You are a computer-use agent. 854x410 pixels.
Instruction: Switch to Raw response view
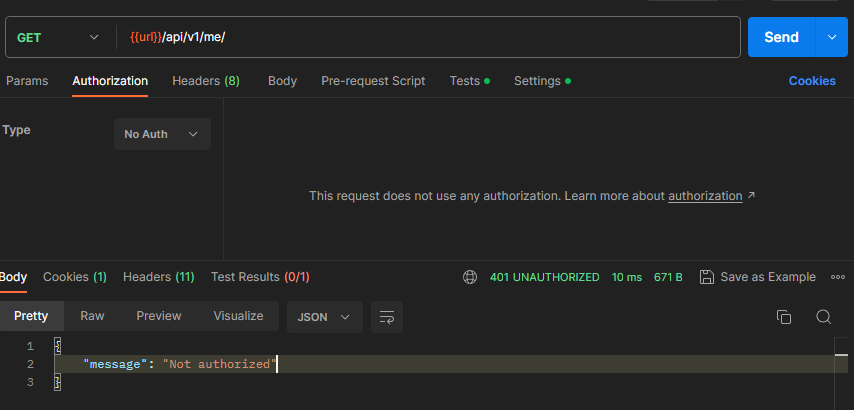[93, 316]
